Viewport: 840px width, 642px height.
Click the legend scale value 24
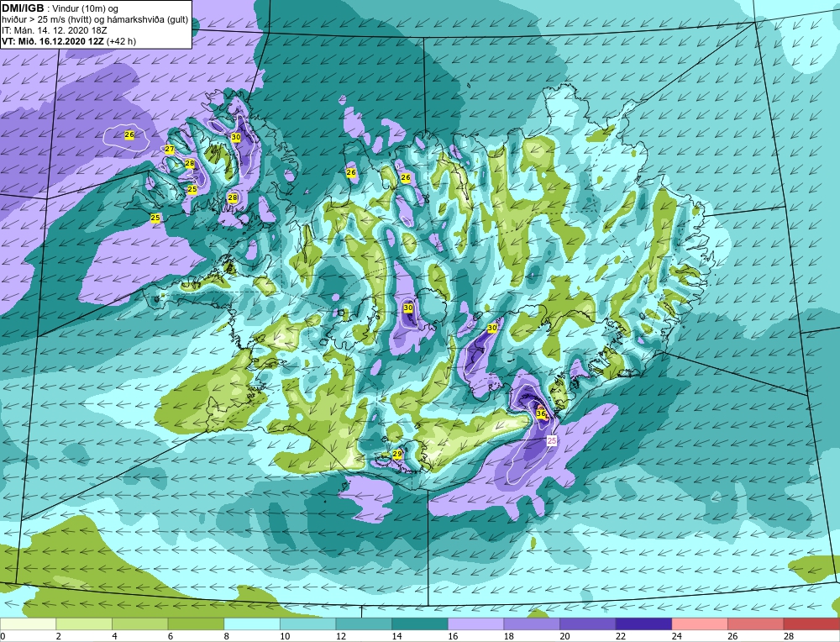676,636
